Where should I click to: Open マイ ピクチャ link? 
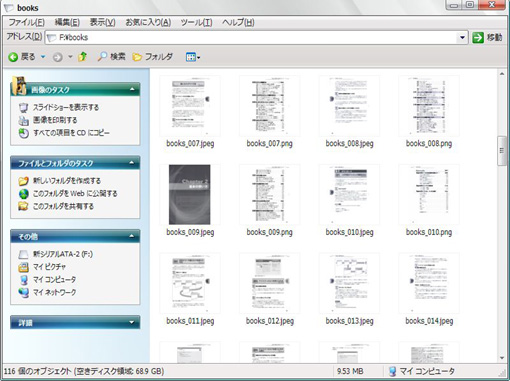[49, 267]
